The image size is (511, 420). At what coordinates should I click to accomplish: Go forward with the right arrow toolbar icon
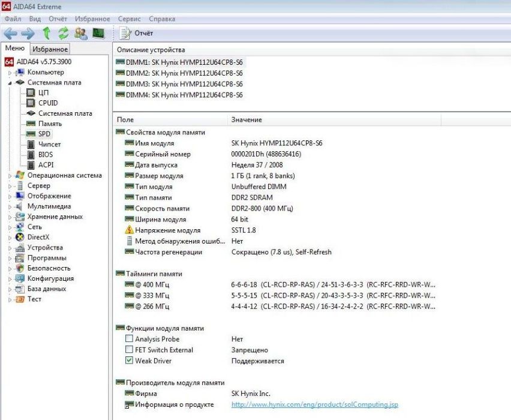point(28,33)
